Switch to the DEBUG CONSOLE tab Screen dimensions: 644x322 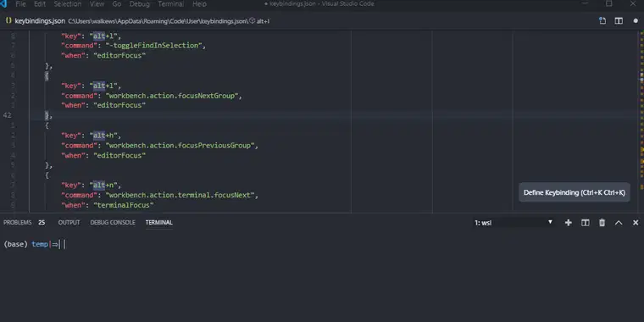tap(113, 222)
